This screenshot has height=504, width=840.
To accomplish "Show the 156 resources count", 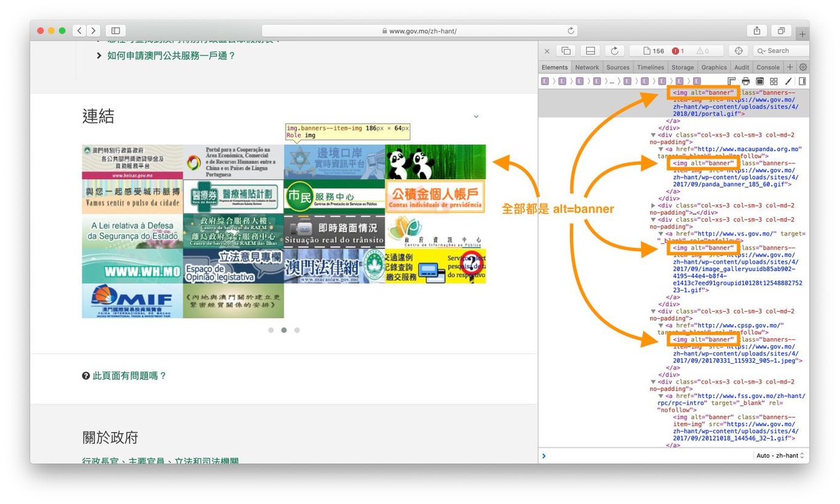I will [x=655, y=51].
